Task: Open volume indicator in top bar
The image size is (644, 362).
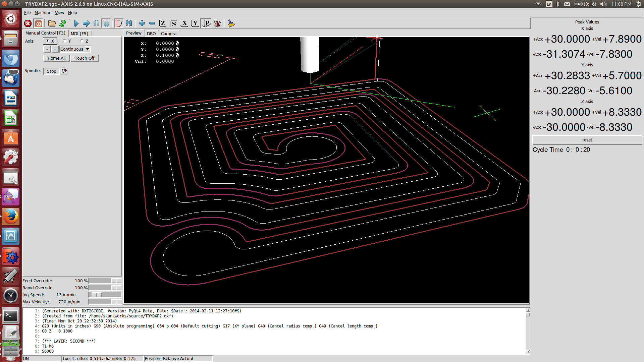Action: point(603,4)
